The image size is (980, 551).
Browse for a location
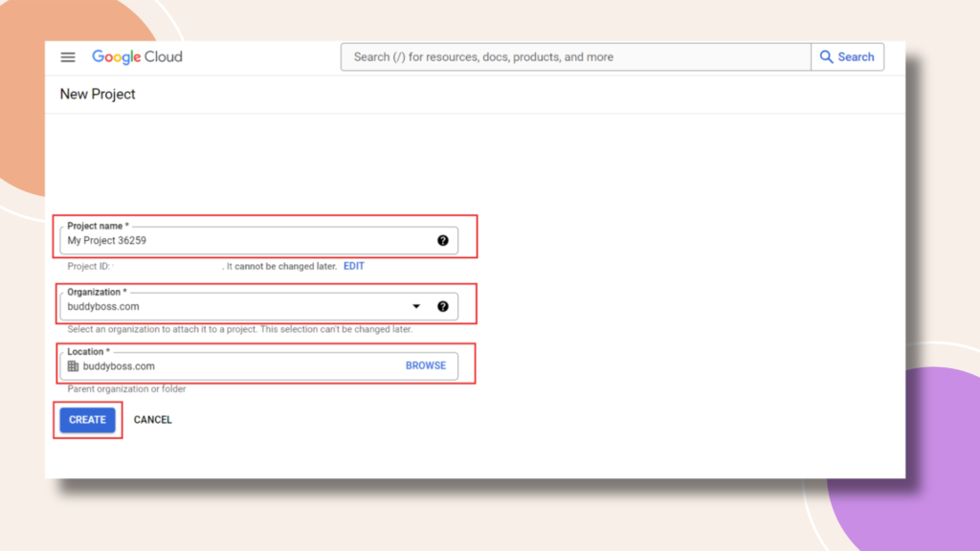point(426,365)
